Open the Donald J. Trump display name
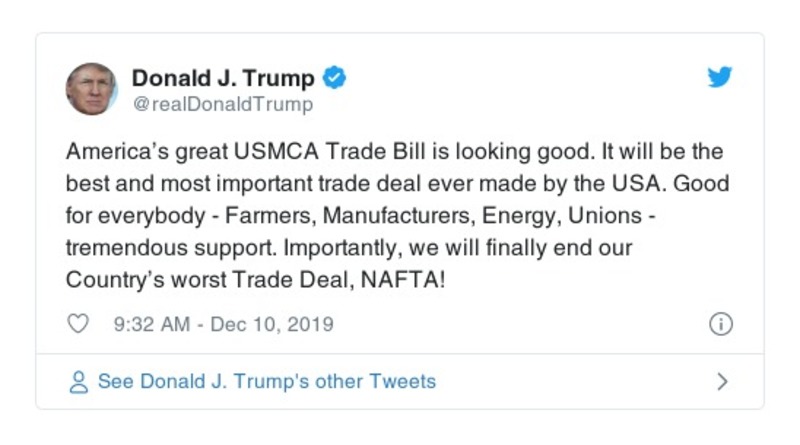Image resolution: width=800 pixels, height=445 pixels. click(x=223, y=78)
